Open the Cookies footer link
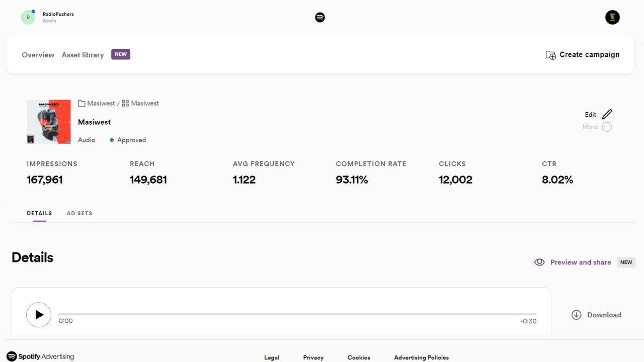This screenshot has height=362, width=644. click(359, 357)
